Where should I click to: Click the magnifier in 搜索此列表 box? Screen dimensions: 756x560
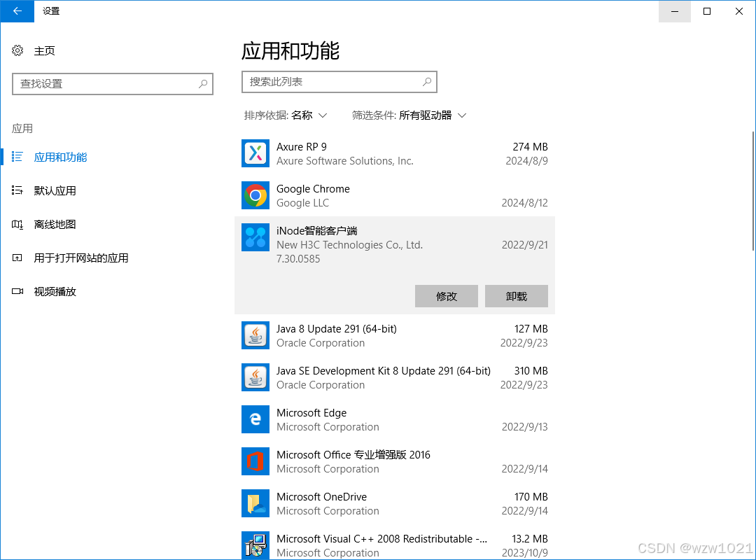[x=427, y=82]
